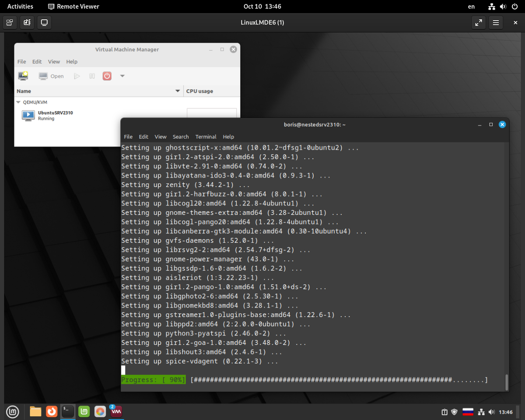Image resolution: width=525 pixels, height=420 pixels.
Task: Click the 90% progress bar in the terminal
Action: (x=153, y=379)
